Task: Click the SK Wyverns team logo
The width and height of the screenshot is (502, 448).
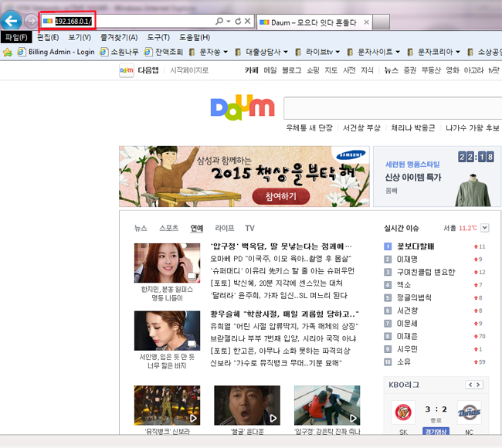Action: click(x=403, y=412)
